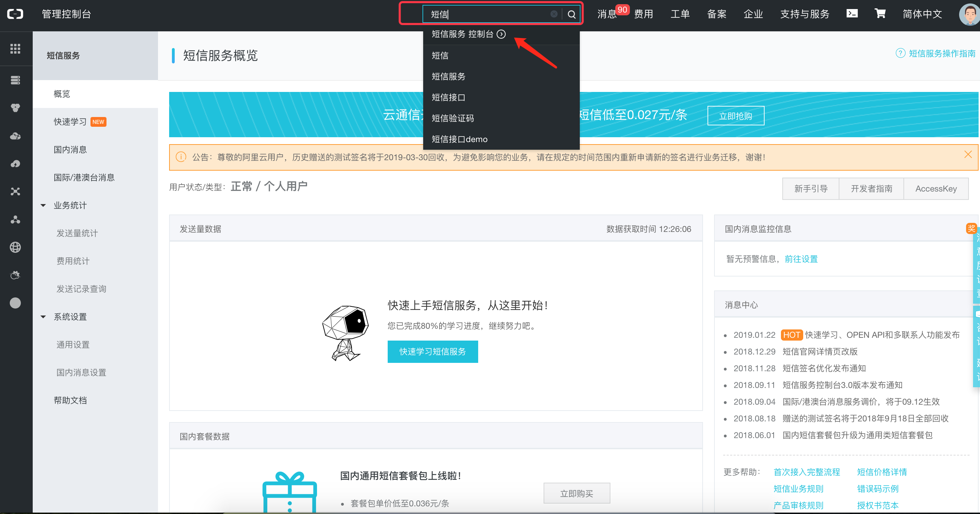
Task: Click the 立即抢购 banner button
Action: click(x=736, y=116)
